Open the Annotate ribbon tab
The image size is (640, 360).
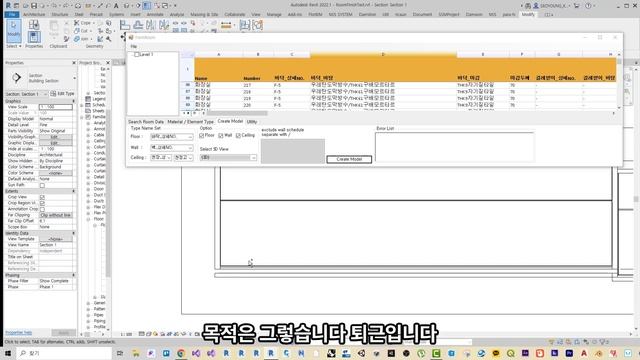pos(155,14)
